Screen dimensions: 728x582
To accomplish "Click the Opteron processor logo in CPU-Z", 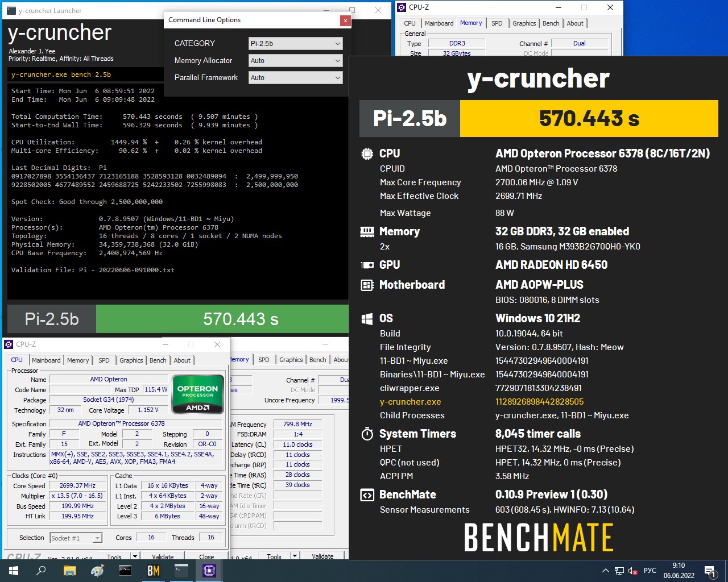I will click(x=197, y=394).
